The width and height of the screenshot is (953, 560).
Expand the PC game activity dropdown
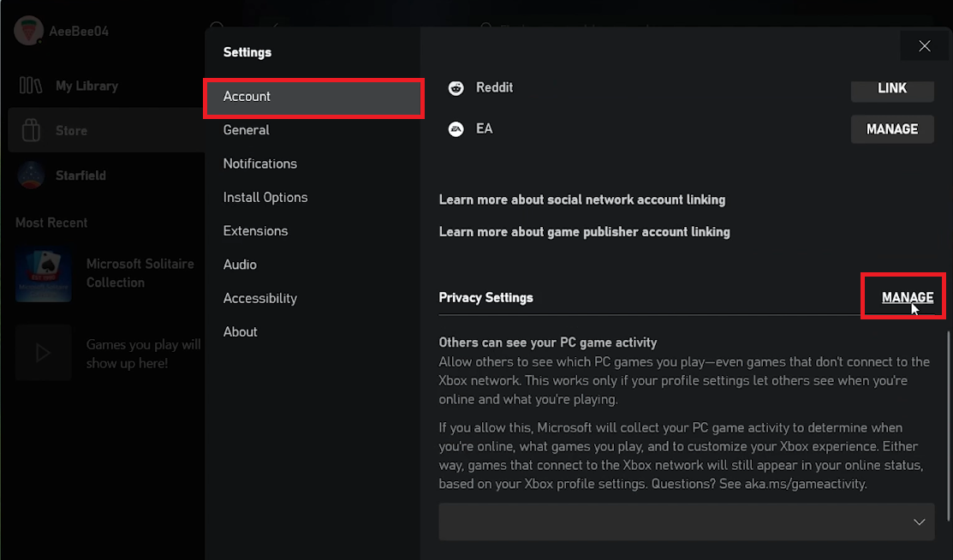click(686, 521)
